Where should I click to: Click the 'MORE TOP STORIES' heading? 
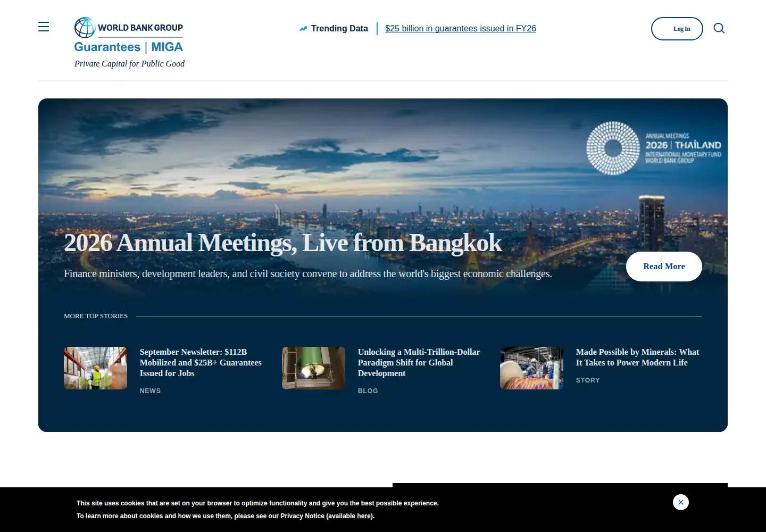pyautogui.click(x=96, y=316)
